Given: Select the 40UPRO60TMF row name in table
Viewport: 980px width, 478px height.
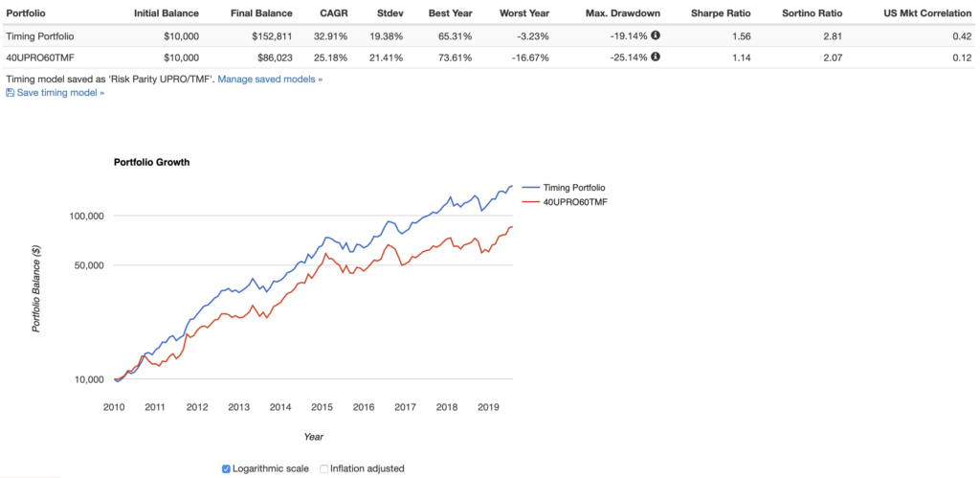Looking at the screenshot, I should tap(40, 57).
